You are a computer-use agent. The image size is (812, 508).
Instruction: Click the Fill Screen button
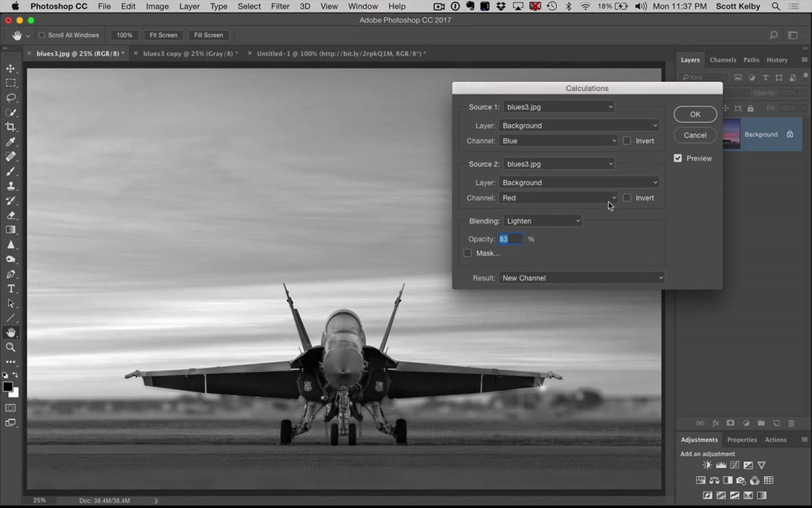coord(208,35)
